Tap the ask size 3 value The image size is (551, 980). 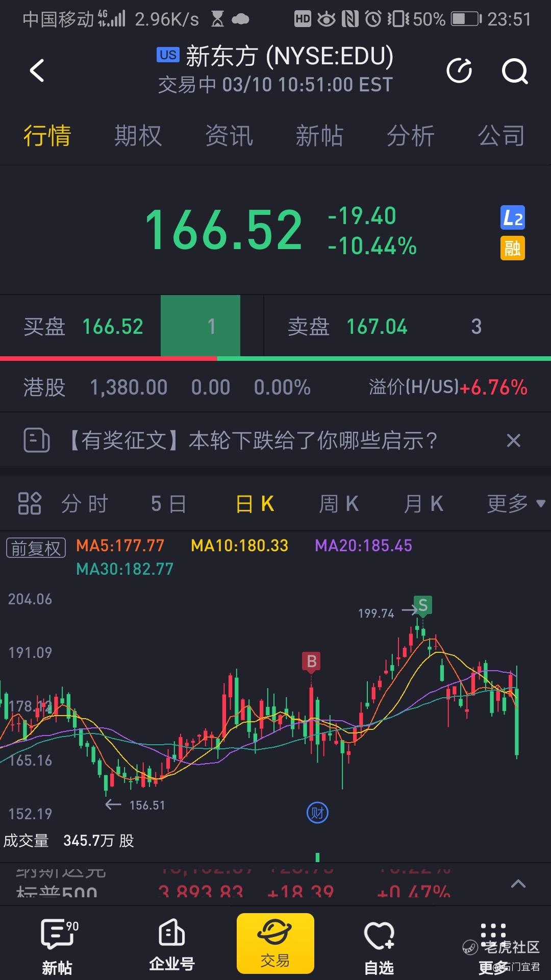[476, 327]
